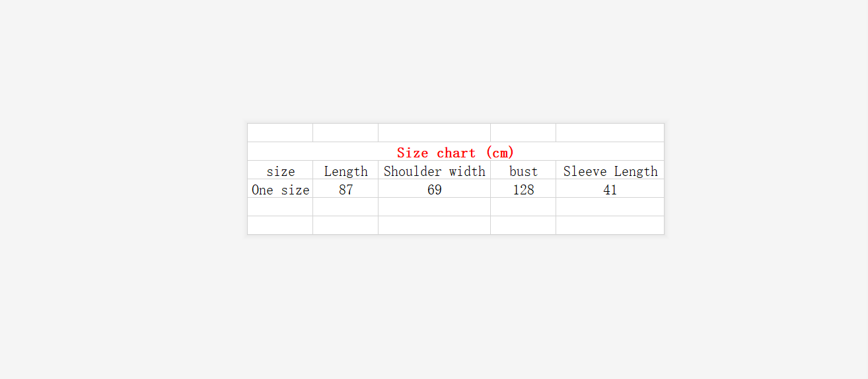Click the Sleeve Length value 41

point(610,189)
